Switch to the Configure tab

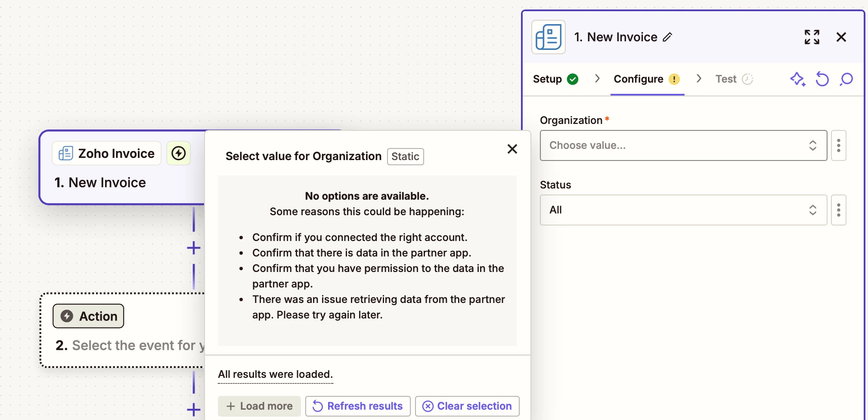647,79
